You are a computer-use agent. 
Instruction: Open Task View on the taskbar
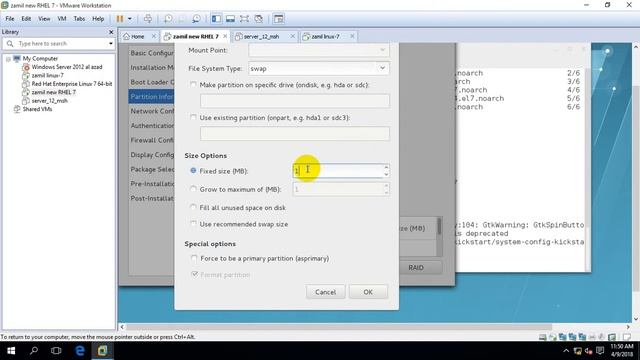click(x=56, y=351)
